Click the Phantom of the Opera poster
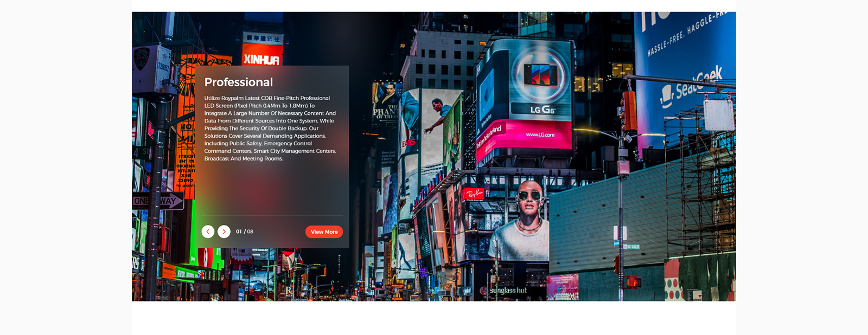The width and height of the screenshot is (868, 335). click(386, 102)
